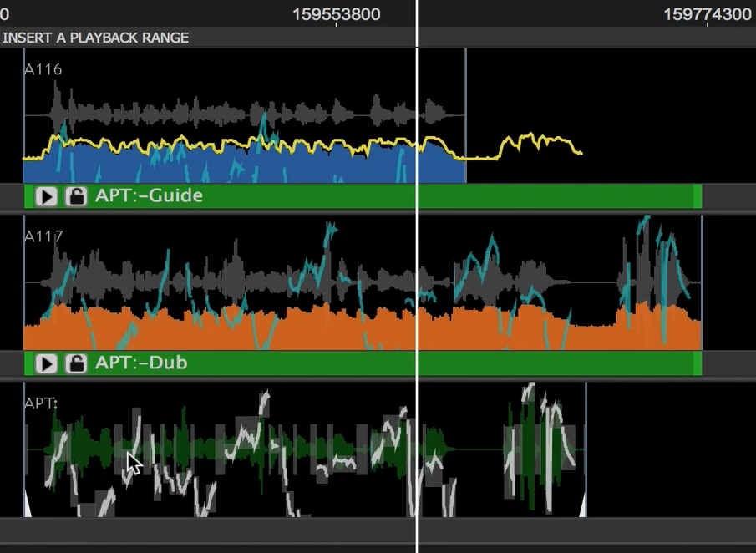This screenshot has height=553, width=756.
Task: Select the APT:-Dub process label
Action: pos(141,363)
